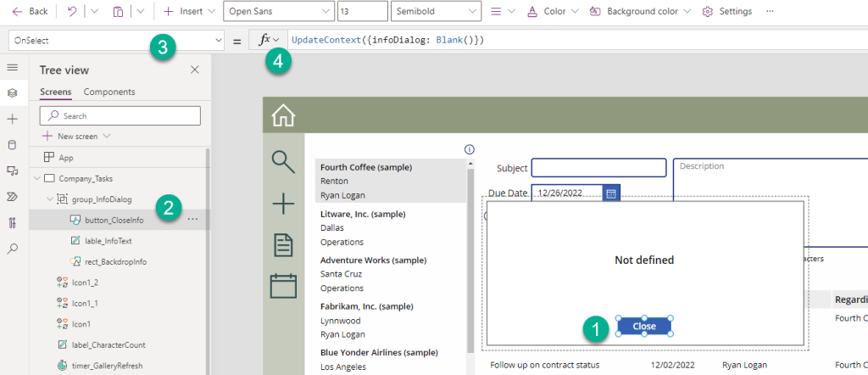Open the ellipsis menu for button_CloseInfo

[x=192, y=220]
